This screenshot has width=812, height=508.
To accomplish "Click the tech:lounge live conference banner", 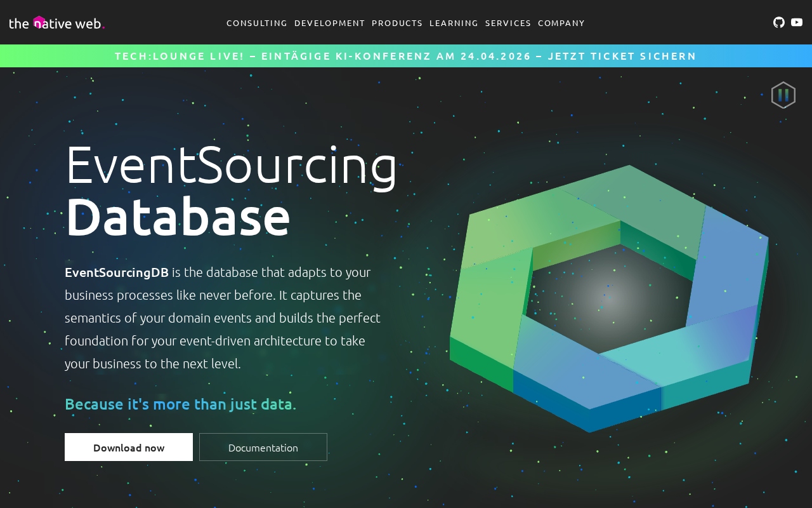I will coord(406,56).
